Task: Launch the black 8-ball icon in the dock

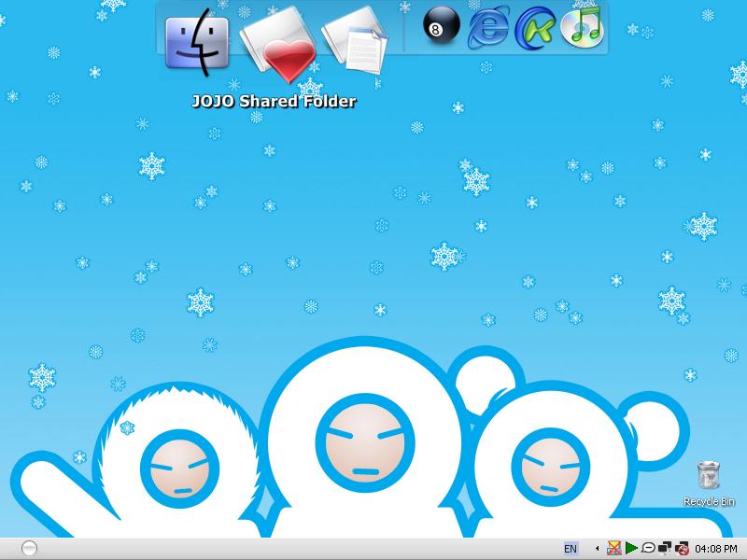Action: point(441,25)
